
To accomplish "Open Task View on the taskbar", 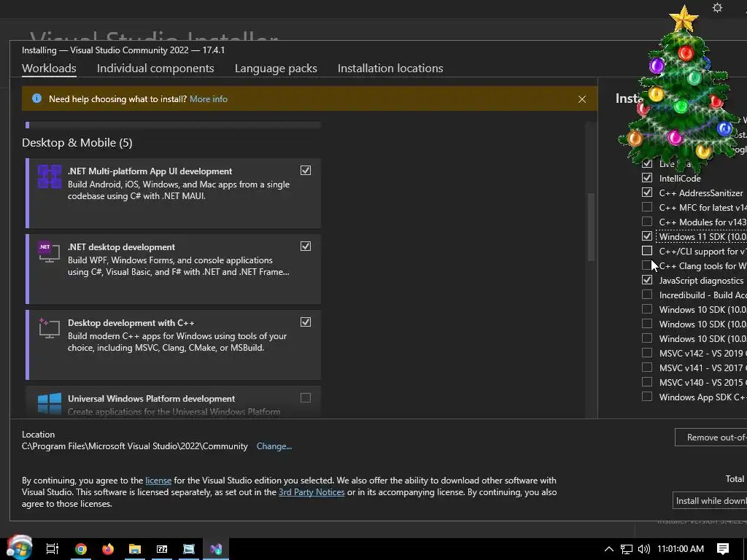I will [x=53, y=549].
